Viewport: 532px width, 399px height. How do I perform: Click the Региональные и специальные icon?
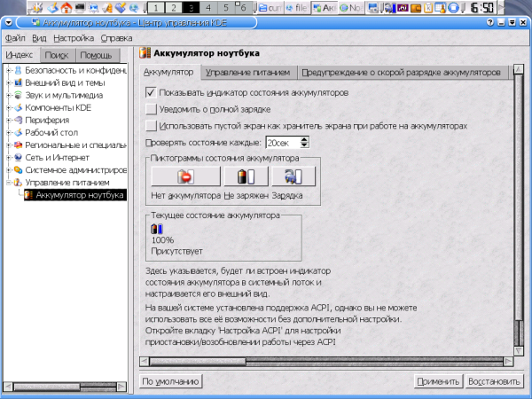18,145
